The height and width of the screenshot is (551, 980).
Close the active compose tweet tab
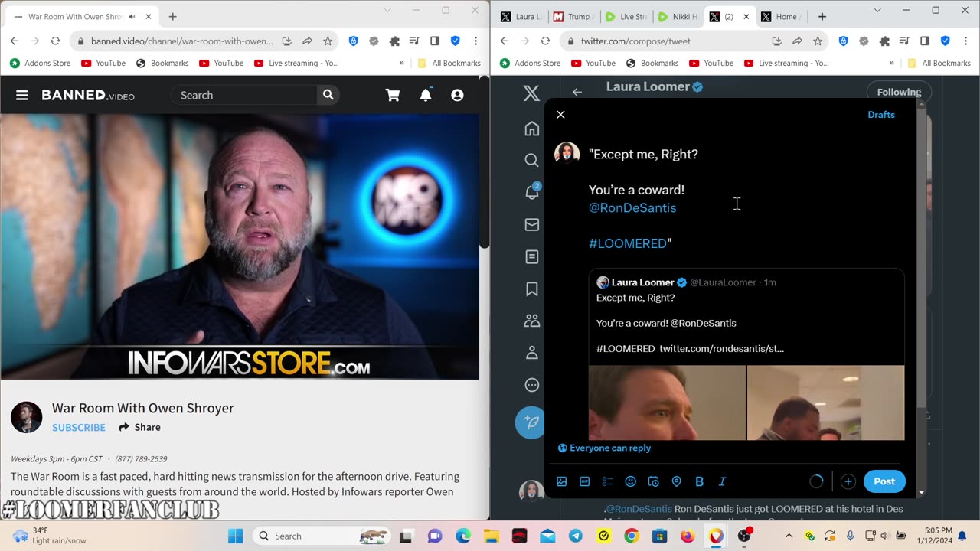(746, 16)
